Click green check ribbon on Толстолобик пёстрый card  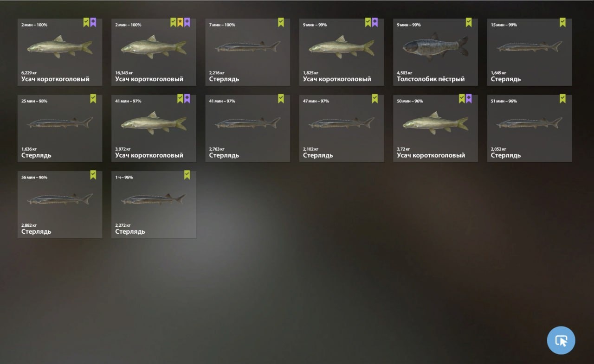469,22
